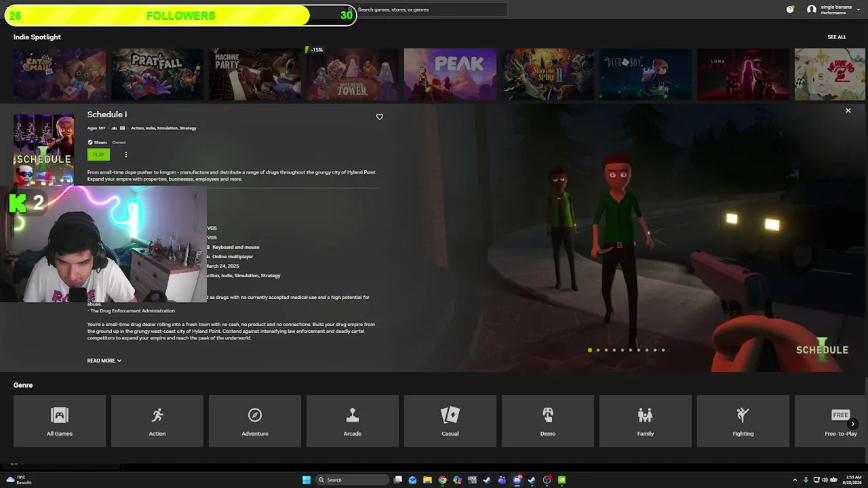This screenshot has height=488, width=868.
Task: Select the Action genre tile
Action: 157,421
